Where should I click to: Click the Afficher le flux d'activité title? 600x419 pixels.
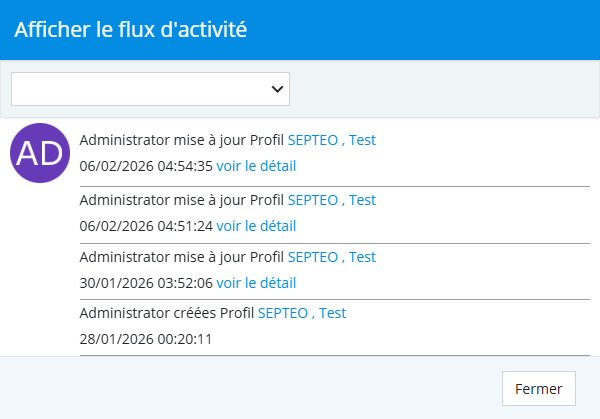130,30
